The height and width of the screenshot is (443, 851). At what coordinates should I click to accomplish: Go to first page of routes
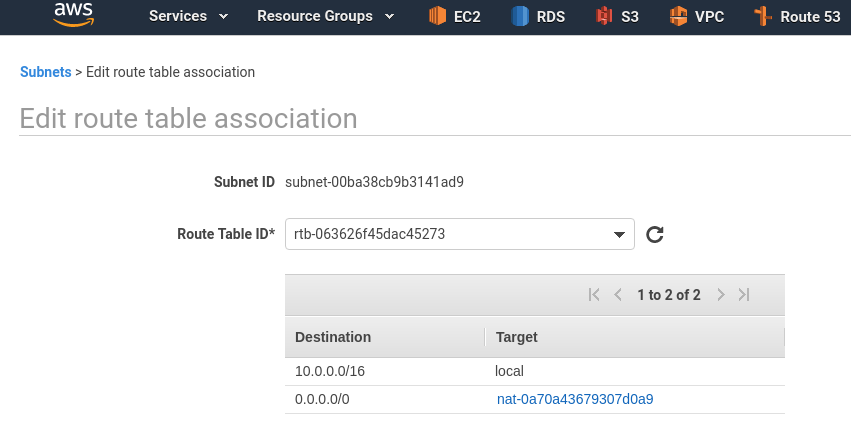pyautogui.click(x=594, y=295)
